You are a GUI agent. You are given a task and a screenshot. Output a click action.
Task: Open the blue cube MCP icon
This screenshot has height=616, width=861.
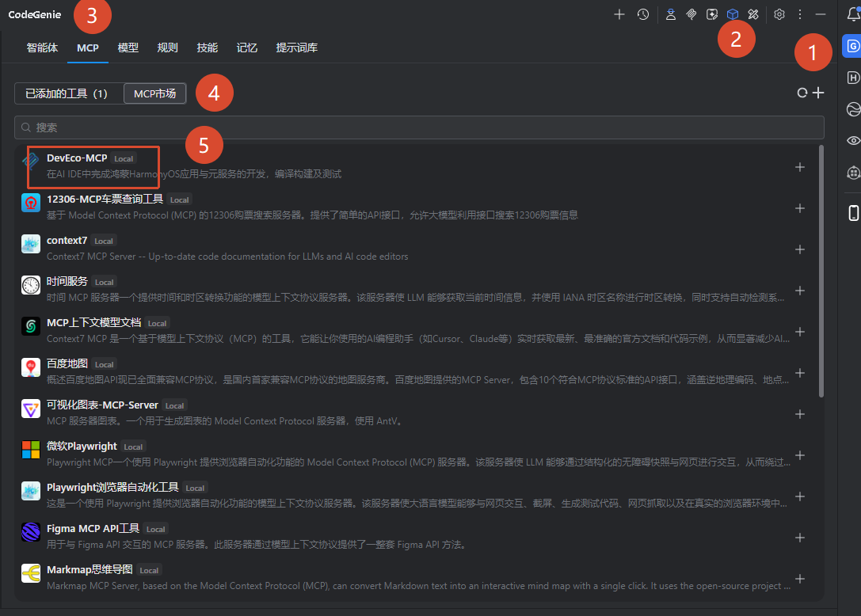coord(733,14)
